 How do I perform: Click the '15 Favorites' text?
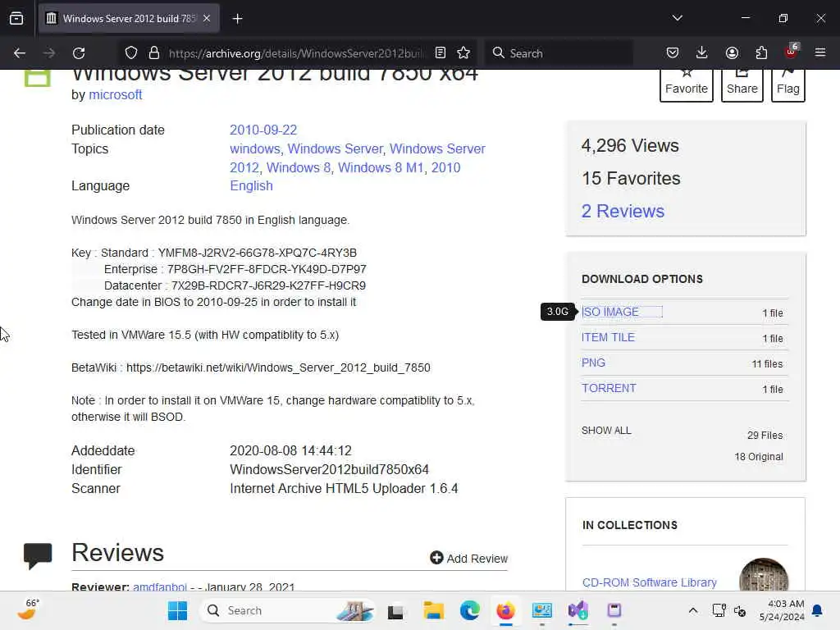(631, 178)
